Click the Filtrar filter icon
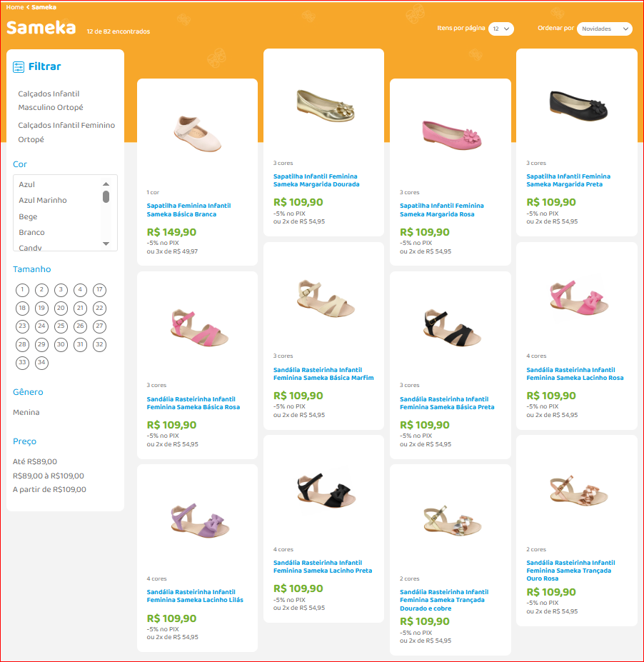 (19, 67)
